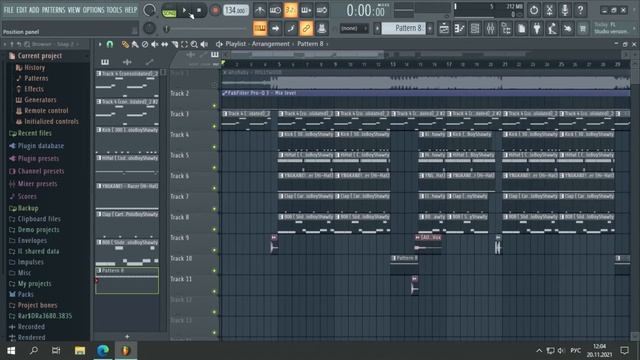Viewport: 640px width, 360px height.
Task: Click the one-click audio recording microphone icon
Action: (565, 10)
